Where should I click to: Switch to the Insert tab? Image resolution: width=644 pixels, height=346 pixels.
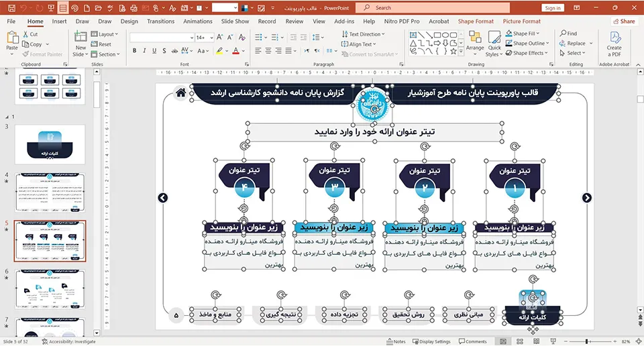[x=59, y=21]
